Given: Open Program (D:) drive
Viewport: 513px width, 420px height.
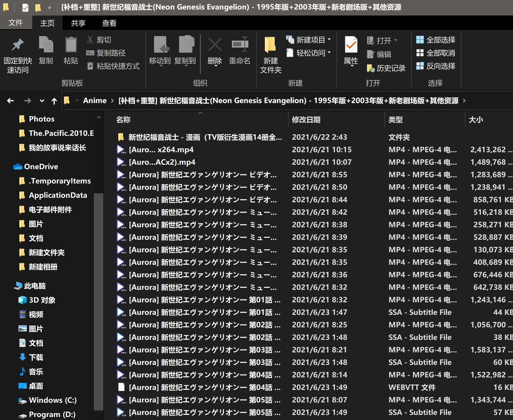Looking at the screenshot, I should pyautogui.click(x=47, y=414).
